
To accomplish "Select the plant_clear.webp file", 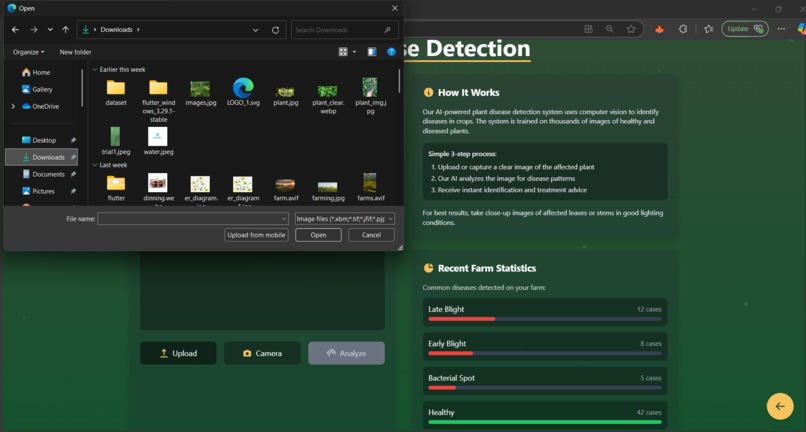I will [x=328, y=98].
